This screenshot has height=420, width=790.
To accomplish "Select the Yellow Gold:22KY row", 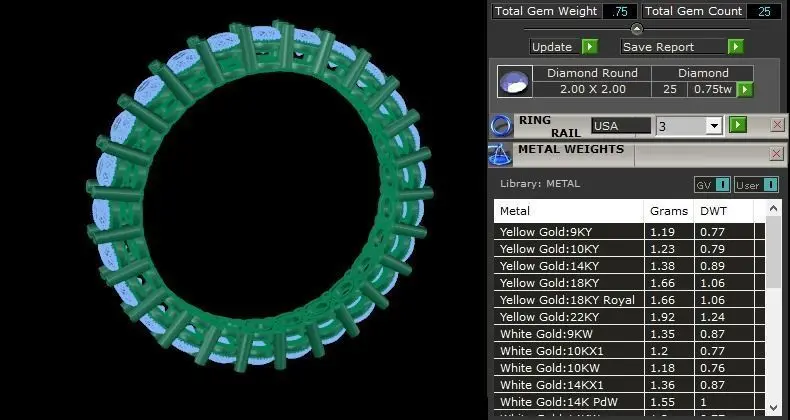I will tap(629, 317).
